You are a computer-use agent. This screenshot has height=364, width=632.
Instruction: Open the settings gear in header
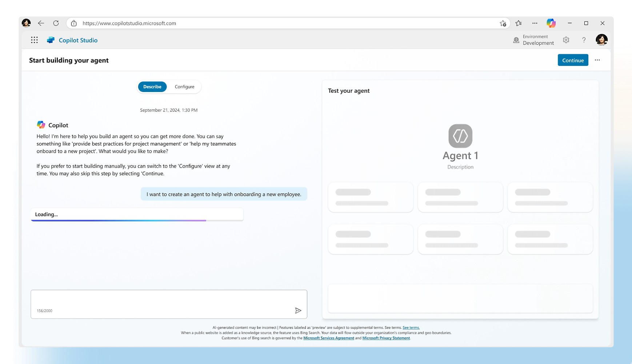566,40
